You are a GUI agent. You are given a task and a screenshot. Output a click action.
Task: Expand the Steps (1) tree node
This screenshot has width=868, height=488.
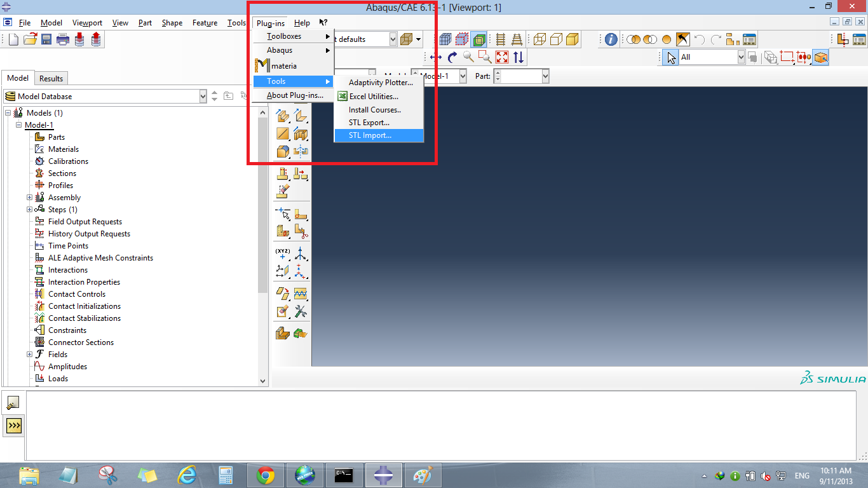pos(29,210)
